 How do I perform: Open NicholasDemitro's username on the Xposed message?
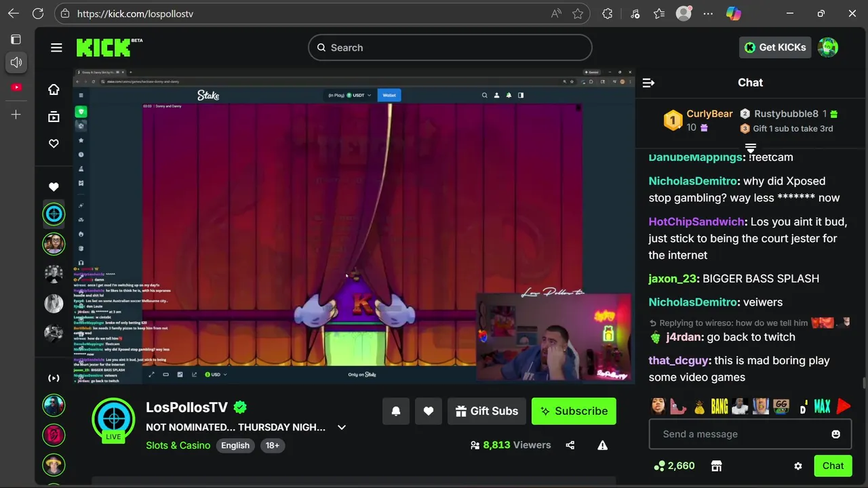coord(692,181)
